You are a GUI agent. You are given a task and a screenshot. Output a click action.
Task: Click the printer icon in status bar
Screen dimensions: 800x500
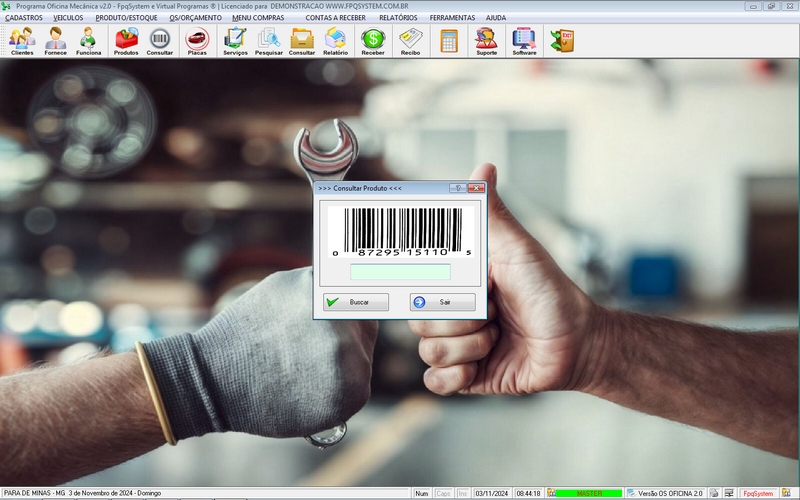(x=714, y=493)
